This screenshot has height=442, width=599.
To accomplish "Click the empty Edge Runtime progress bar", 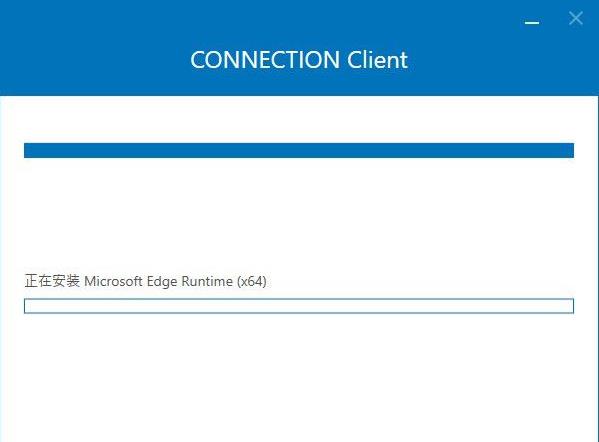I will [299, 306].
